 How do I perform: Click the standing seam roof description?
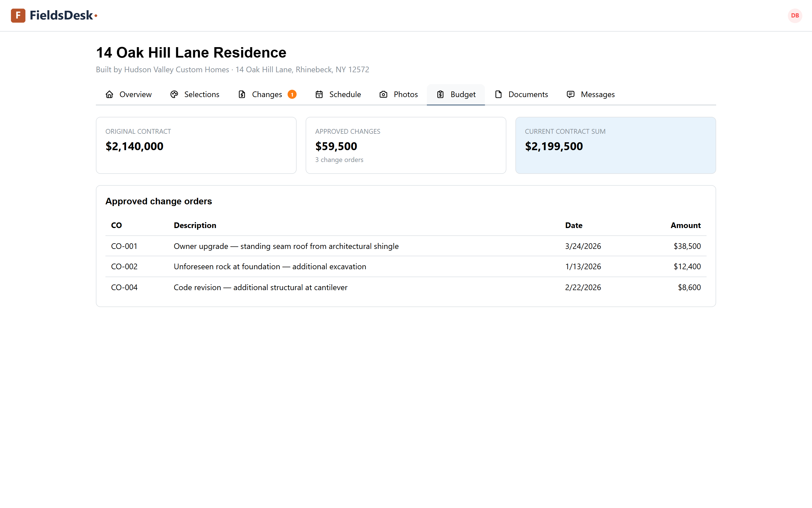(x=286, y=246)
